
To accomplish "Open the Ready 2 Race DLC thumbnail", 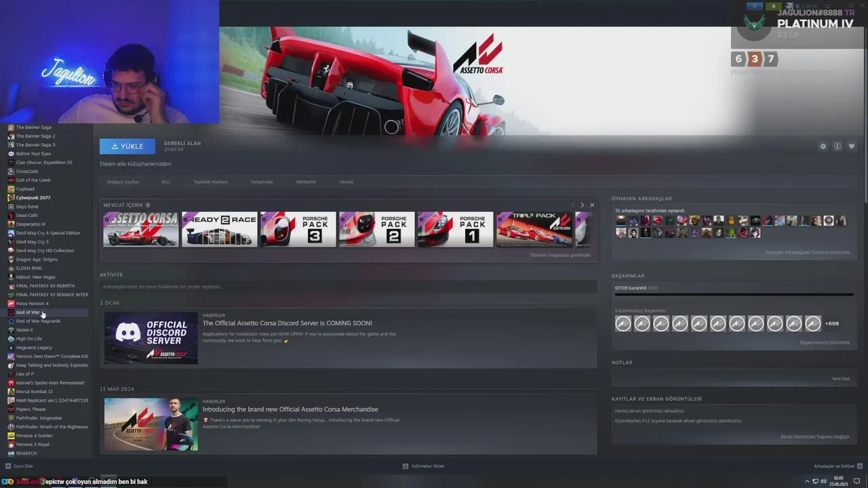I will 220,229.
